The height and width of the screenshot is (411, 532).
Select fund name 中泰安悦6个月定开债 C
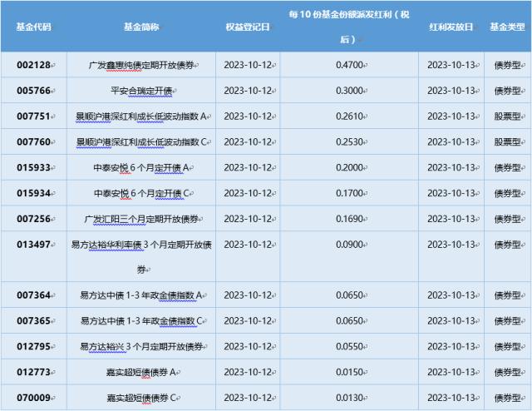coord(141,193)
